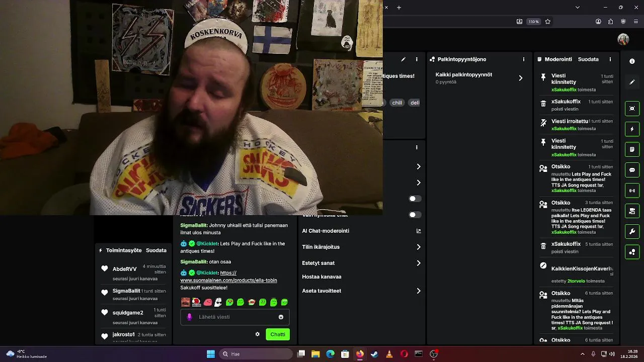The image size is (644, 362).
Task: Open the emoji picker in chat input
Action: point(281,317)
